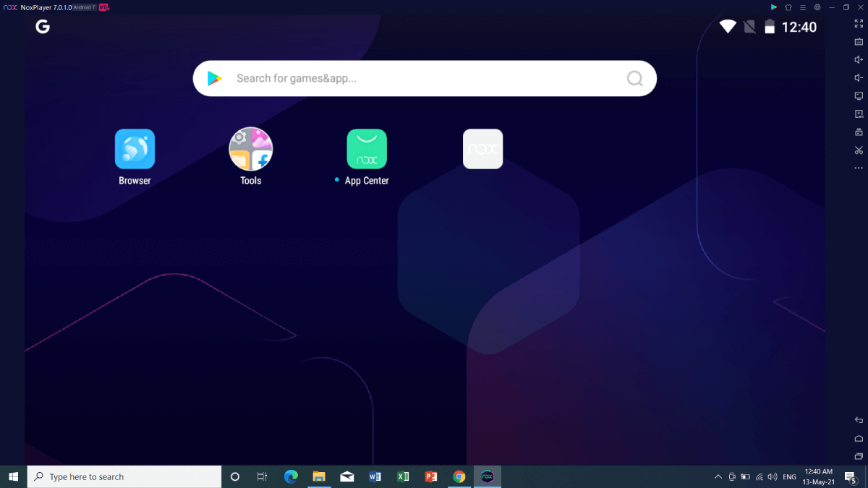Open the white nox app icon

(482, 149)
